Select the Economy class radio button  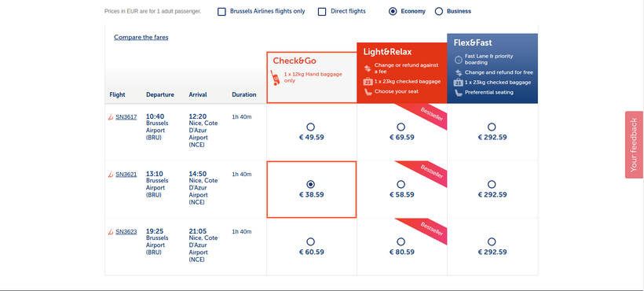393,12
